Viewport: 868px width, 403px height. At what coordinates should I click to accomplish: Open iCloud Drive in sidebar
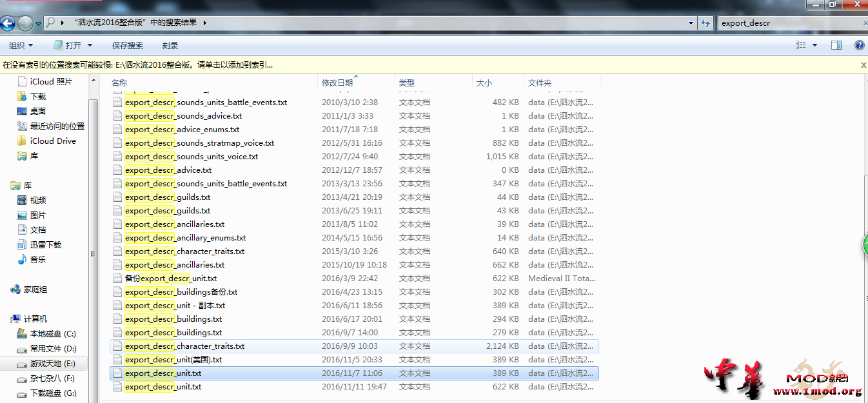point(52,141)
